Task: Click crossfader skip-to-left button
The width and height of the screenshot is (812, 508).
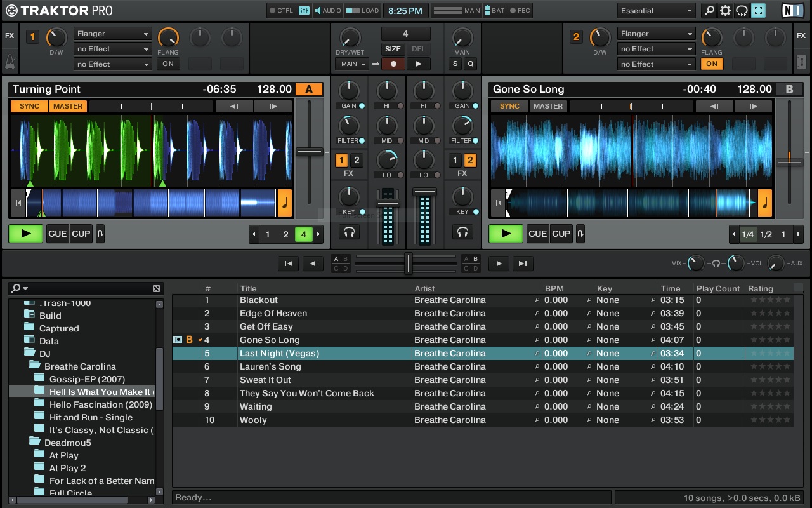Action: [x=288, y=264]
